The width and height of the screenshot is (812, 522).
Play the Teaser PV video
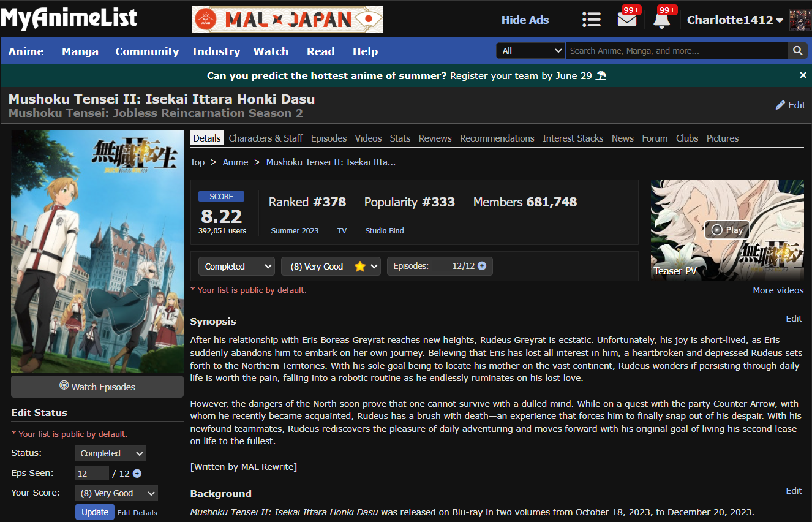point(727,230)
